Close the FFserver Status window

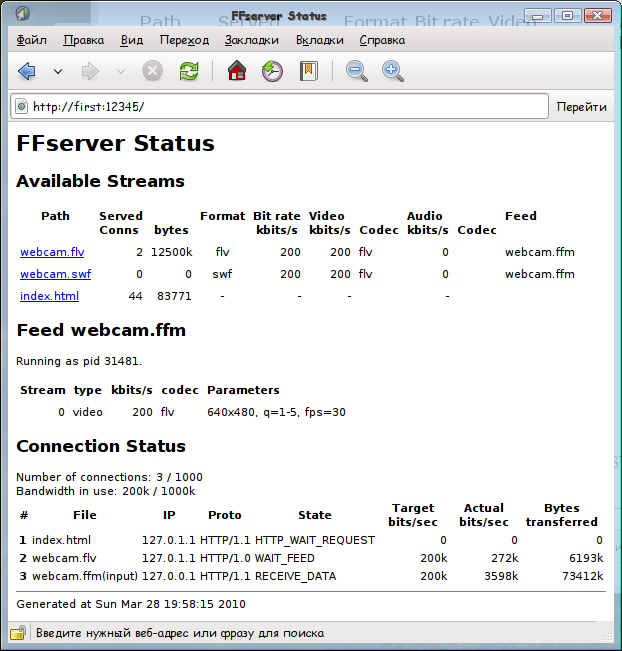(x=597, y=16)
